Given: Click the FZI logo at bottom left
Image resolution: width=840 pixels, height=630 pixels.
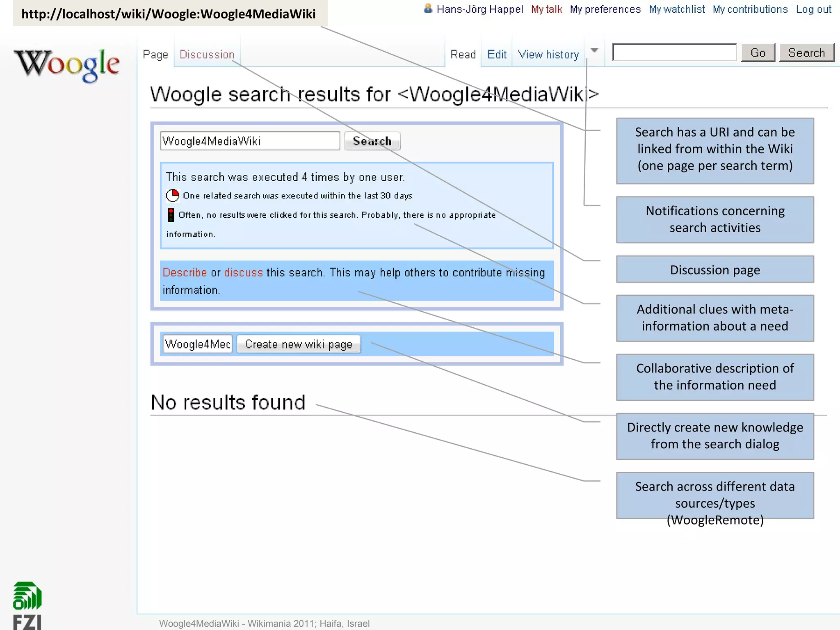Looking at the screenshot, I should tap(27, 605).
